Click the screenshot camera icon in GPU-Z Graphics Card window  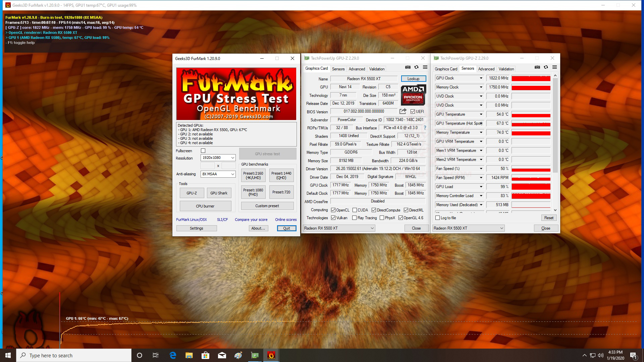pyautogui.click(x=408, y=67)
